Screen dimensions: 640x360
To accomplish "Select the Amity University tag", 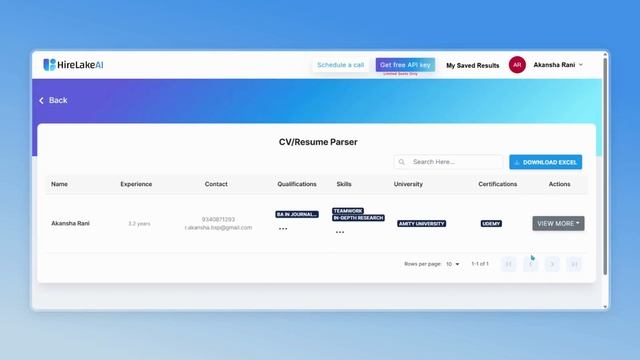I will tap(422, 224).
